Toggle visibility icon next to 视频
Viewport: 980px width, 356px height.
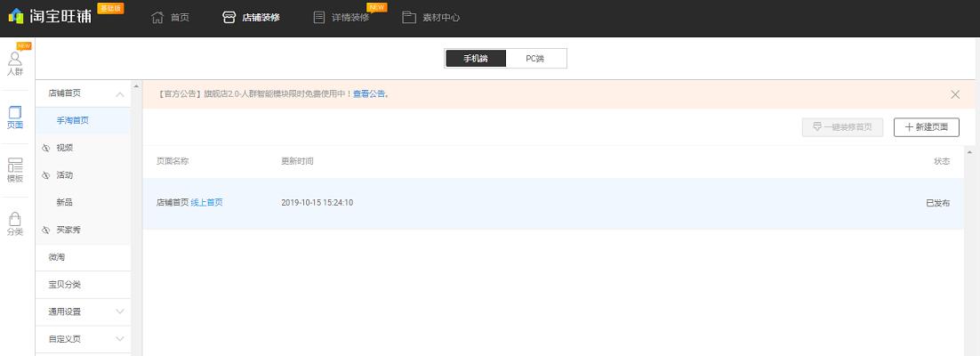pos(46,148)
